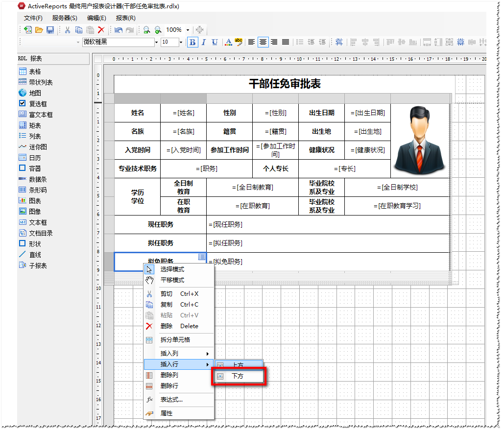This screenshot has width=504, height=432.
Task: Select 矩表 control in toolbox
Action: pyautogui.click(x=30, y=126)
